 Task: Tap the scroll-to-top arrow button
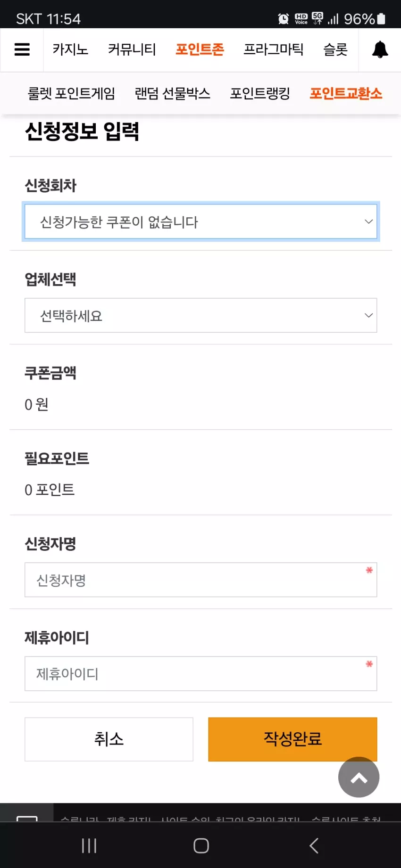point(359,777)
